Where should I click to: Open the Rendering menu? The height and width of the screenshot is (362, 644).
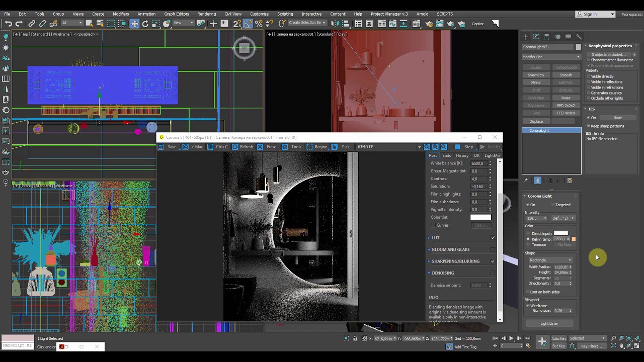207,14
